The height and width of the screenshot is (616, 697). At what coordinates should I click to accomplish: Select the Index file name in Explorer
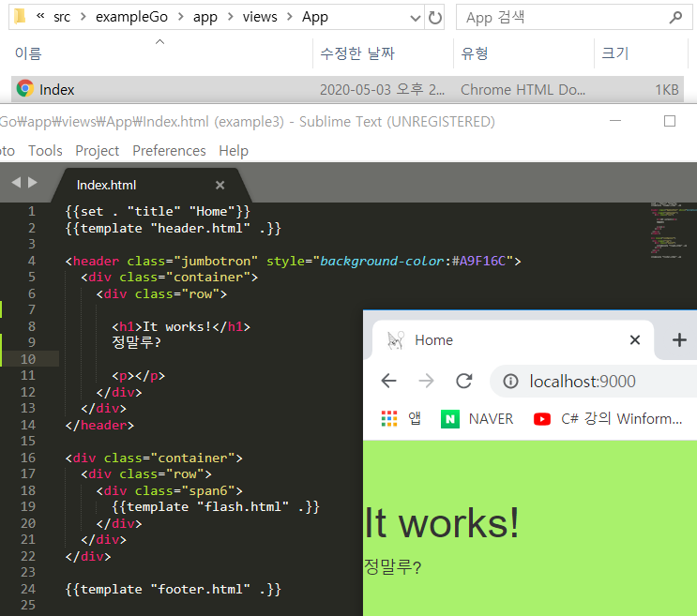click(x=56, y=90)
